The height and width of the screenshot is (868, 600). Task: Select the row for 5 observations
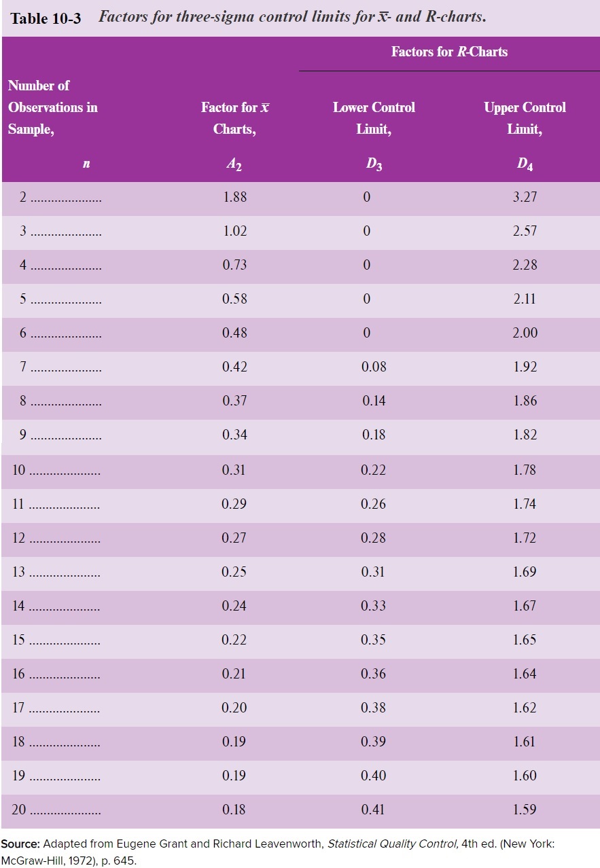[300, 300]
